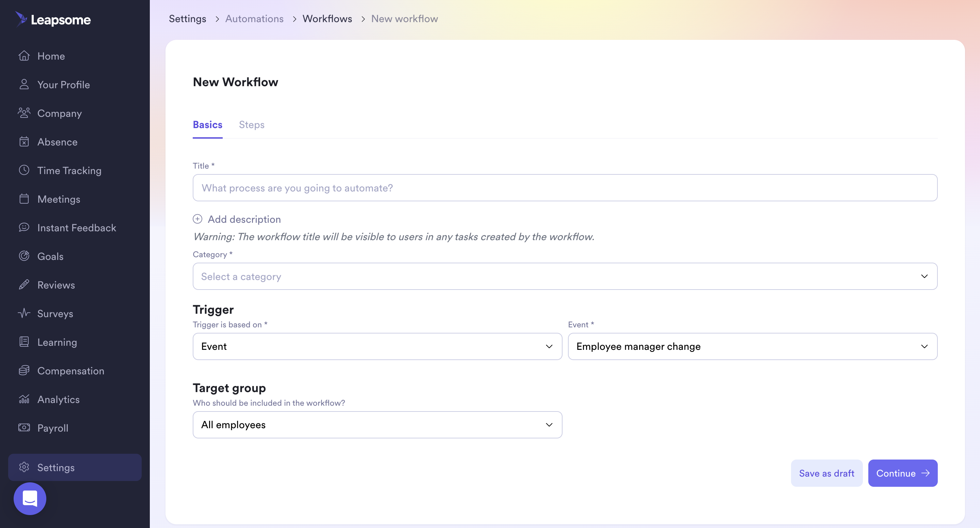Open Company in the sidebar
Screen dimensions: 980x528
click(75, 113)
